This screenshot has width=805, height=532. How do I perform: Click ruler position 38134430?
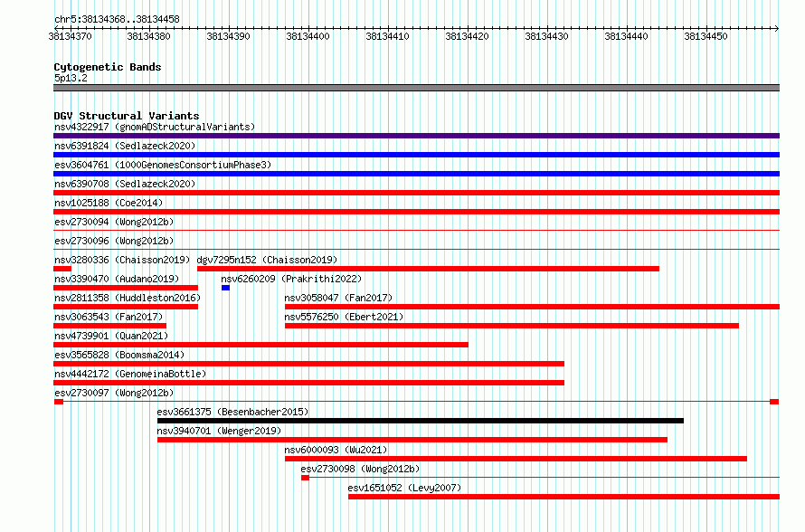546,36
